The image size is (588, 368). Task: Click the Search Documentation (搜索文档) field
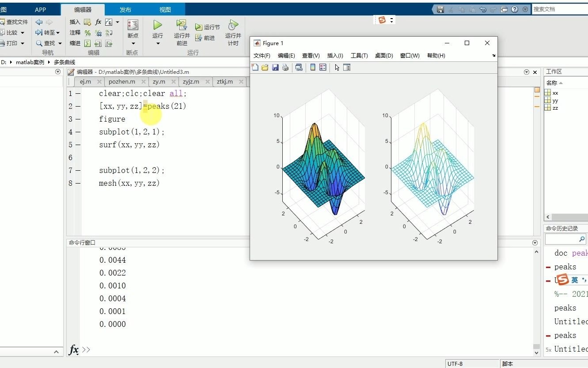(x=560, y=9)
